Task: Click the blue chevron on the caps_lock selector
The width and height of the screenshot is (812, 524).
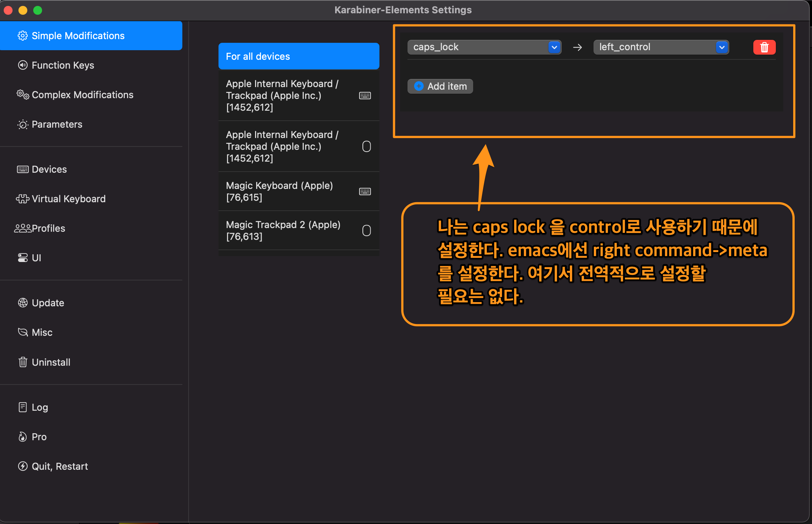Action: point(554,47)
